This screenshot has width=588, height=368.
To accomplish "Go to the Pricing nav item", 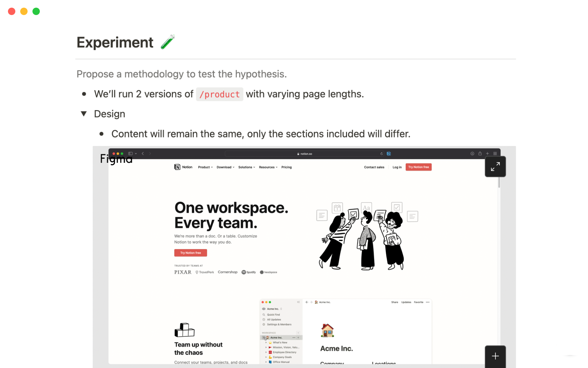I will coord(286,167).
